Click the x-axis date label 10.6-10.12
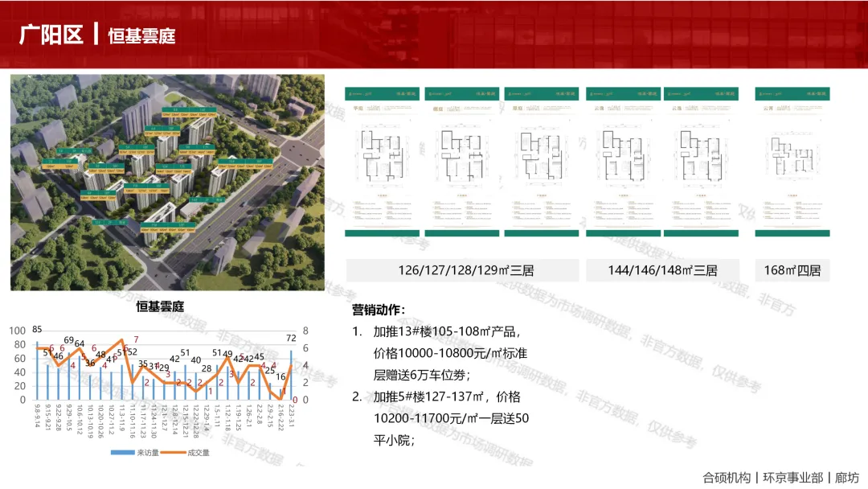868x489 pixels. coord(80,419)
